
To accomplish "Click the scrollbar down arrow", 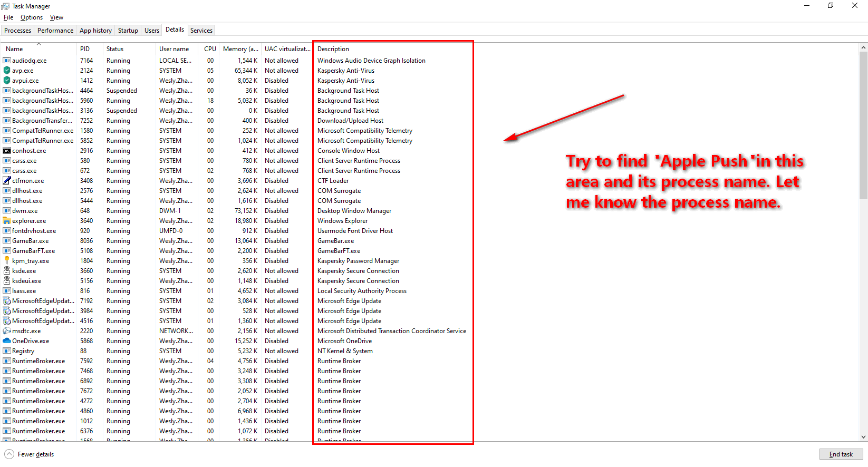I will tap(863, 437).
